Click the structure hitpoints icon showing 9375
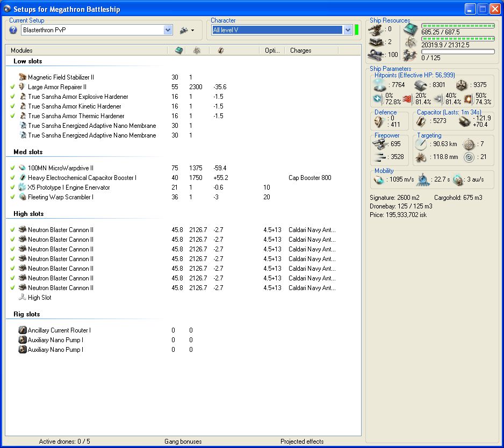 [x=462, y=85]
